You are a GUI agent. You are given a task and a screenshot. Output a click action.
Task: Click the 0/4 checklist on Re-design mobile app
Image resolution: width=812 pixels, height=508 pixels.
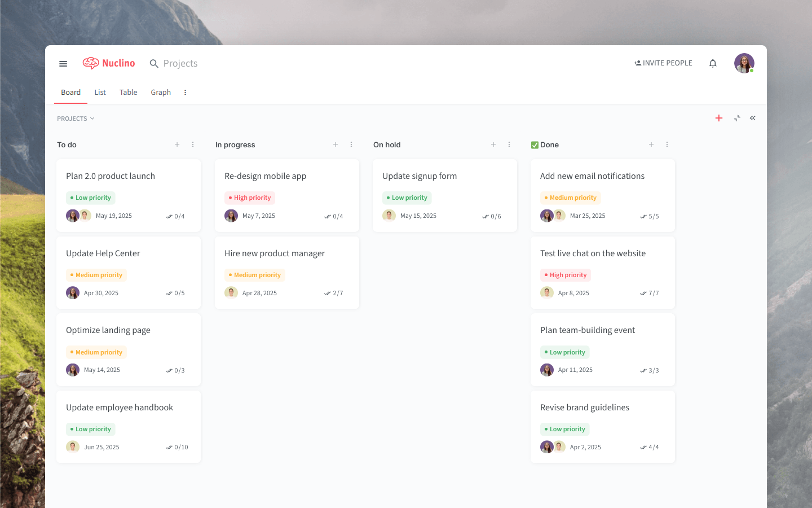click(x=333, y=216)
